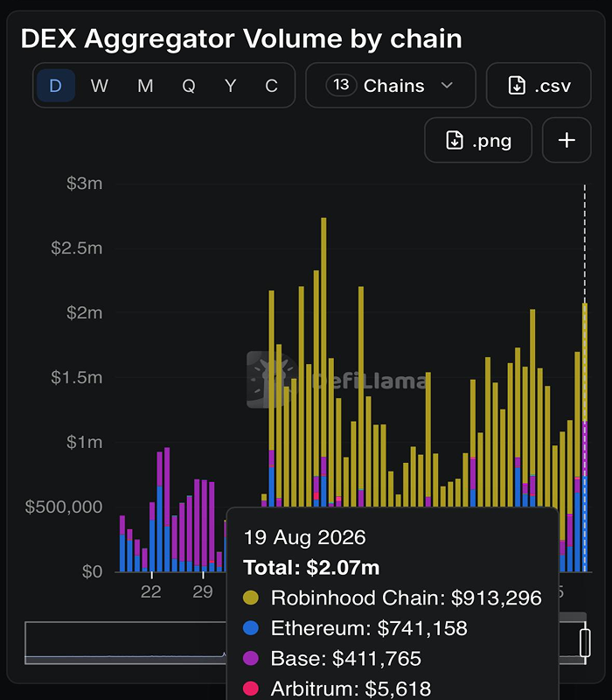The width and height of the screenshot is (612, 700).
Task: Export chart as .png
Action: click(x=477, y=140)
